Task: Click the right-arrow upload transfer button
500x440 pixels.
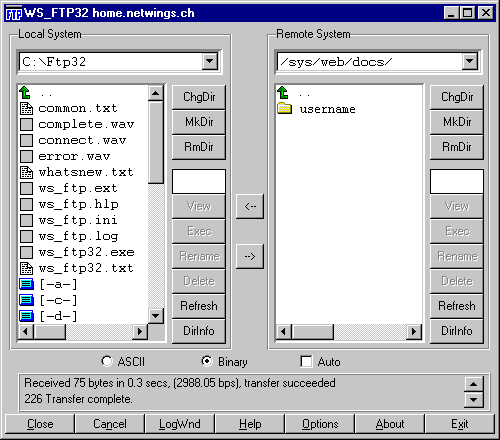Action: [250, 256]
